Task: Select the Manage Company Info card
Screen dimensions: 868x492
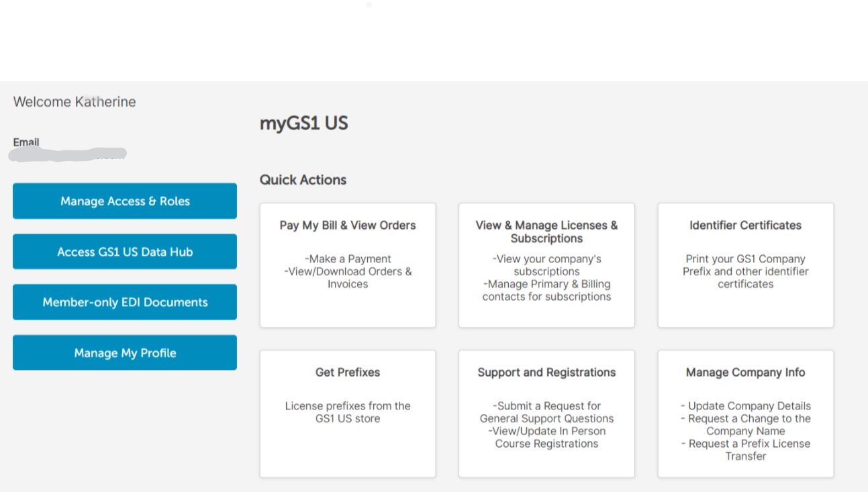Action: click(x=746, y=413)
